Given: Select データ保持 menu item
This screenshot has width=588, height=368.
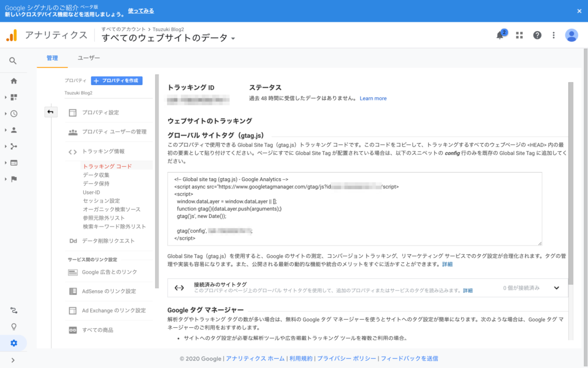Looking at the screenshot, I should pos(96,183).
